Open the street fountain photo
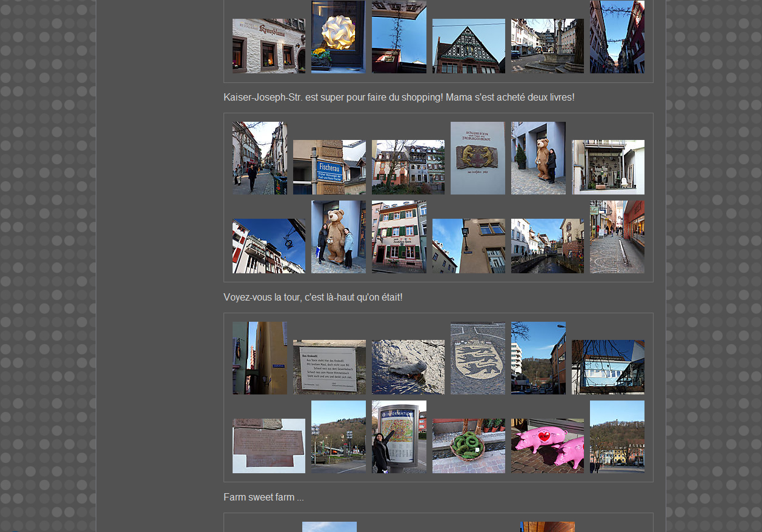This screenshot has width=762, height=532. coord(547,46)
